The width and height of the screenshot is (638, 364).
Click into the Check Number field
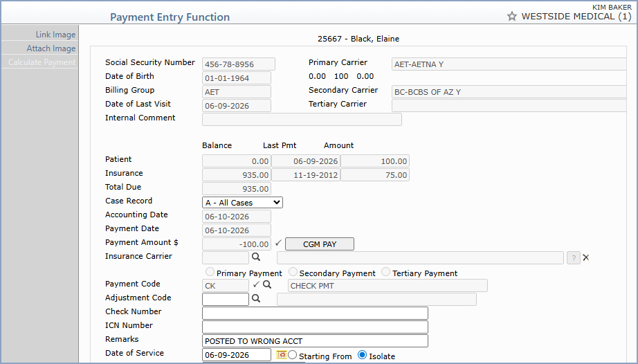pyautogui.click(x=315, y=313)
